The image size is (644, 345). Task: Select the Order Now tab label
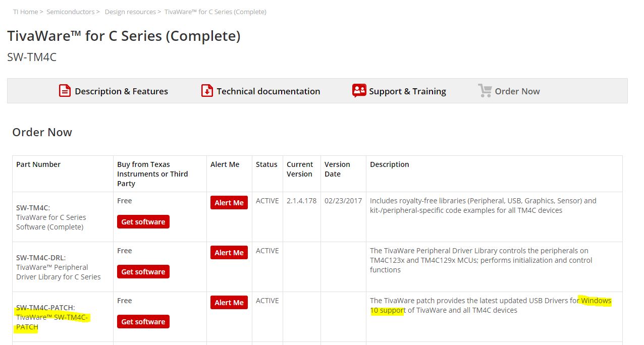[x=517, y=91]
